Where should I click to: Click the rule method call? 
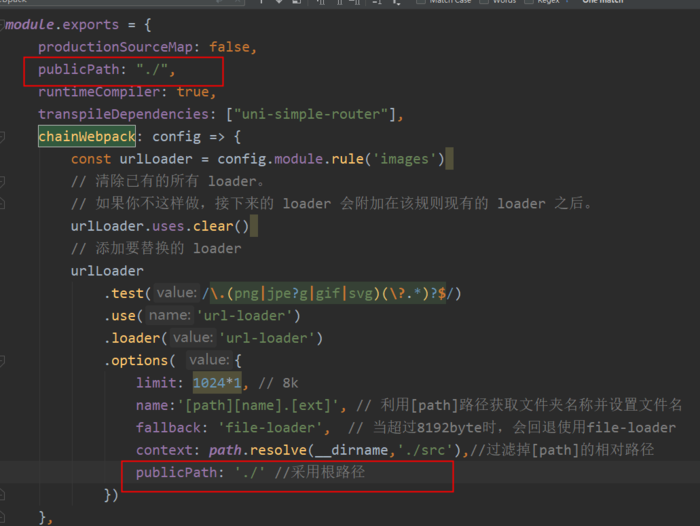click(347, 159)
